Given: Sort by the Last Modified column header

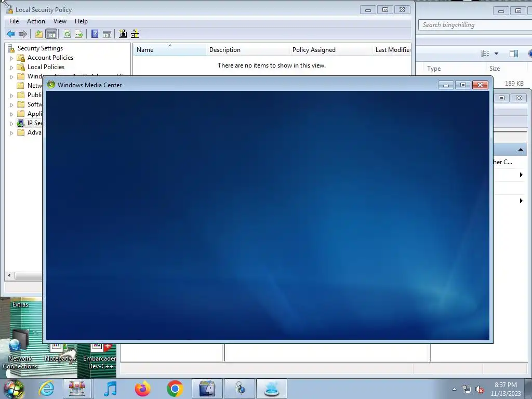Looking at the screenshot, I should 392,49.
